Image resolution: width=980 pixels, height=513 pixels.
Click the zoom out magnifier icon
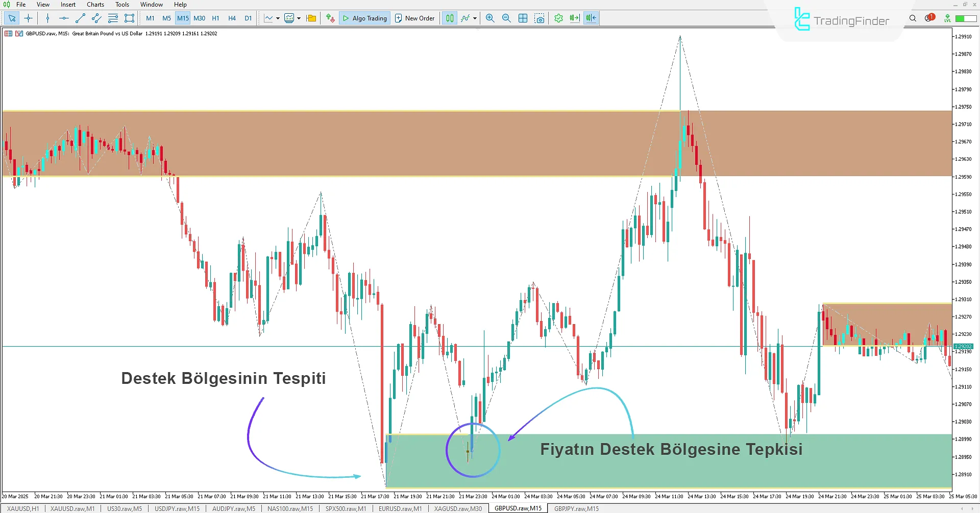point(506,18)
